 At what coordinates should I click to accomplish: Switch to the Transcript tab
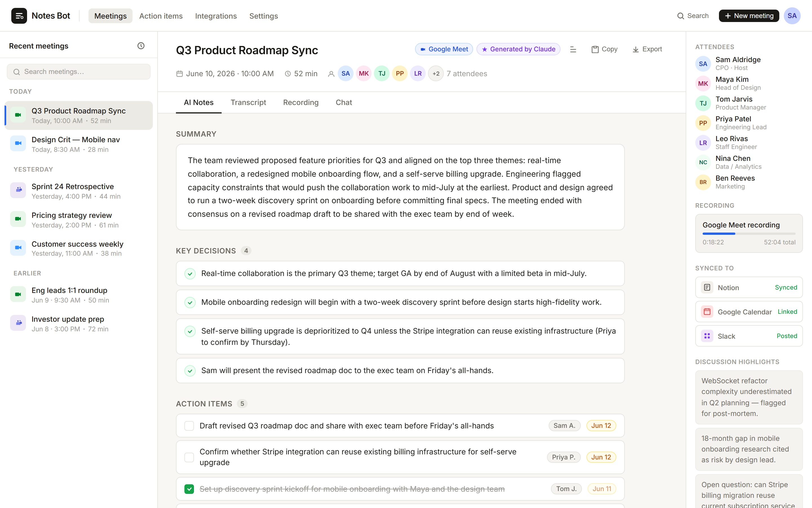(248, 102)
